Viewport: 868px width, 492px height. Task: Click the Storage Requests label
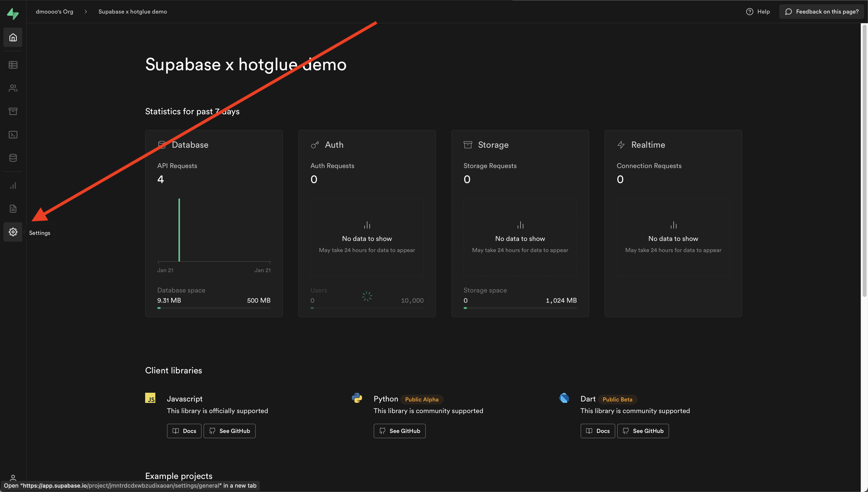click(490, 166)
